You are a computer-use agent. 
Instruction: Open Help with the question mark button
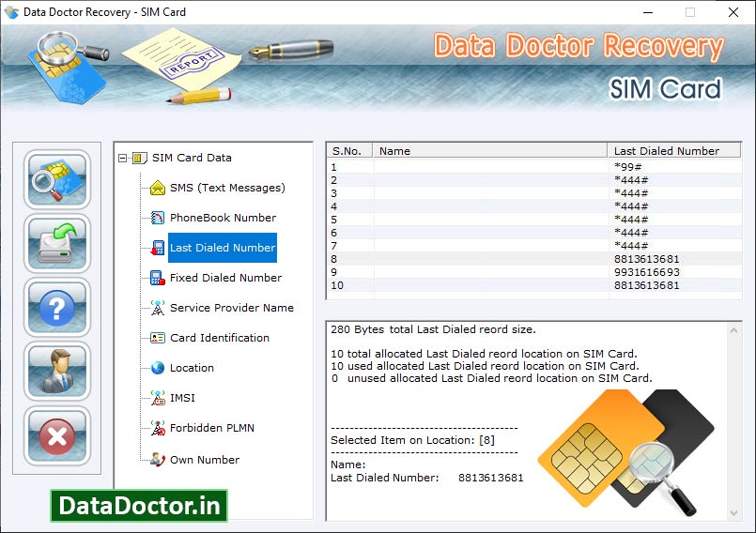coord(57,308)
